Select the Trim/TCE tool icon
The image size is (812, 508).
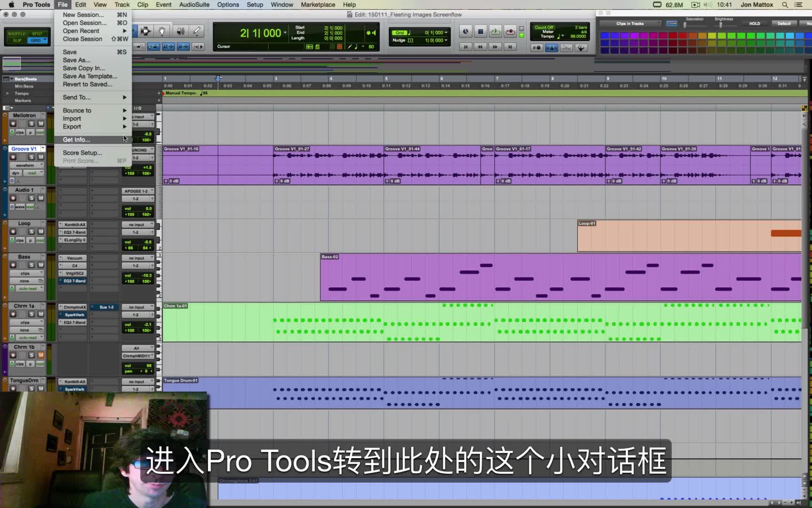click(146, 32)
